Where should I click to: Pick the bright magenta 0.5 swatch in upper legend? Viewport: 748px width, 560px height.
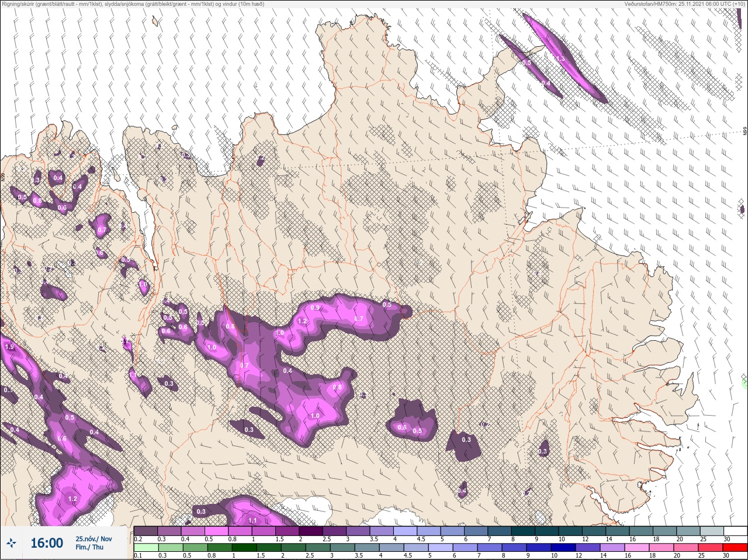(x=216, y=531)
